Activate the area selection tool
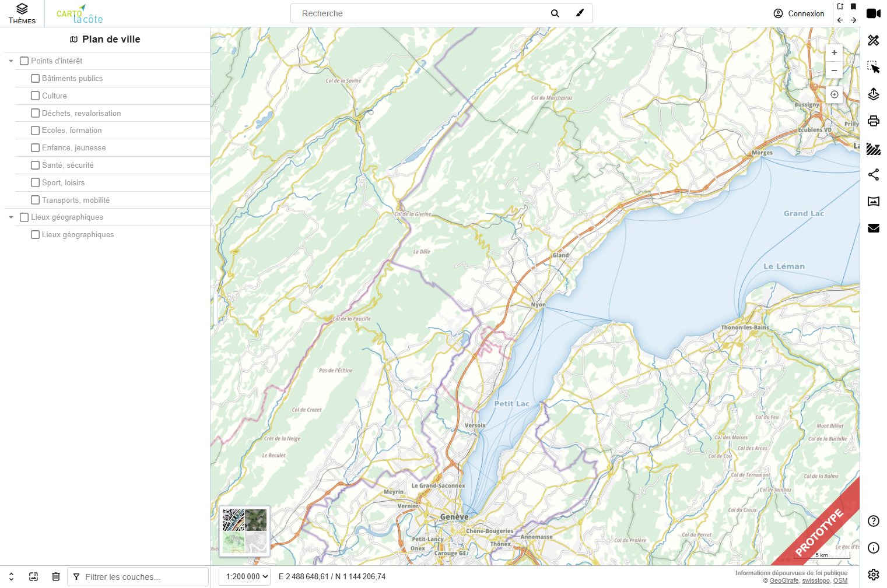 pyautogui.click(x=873, y=68)
